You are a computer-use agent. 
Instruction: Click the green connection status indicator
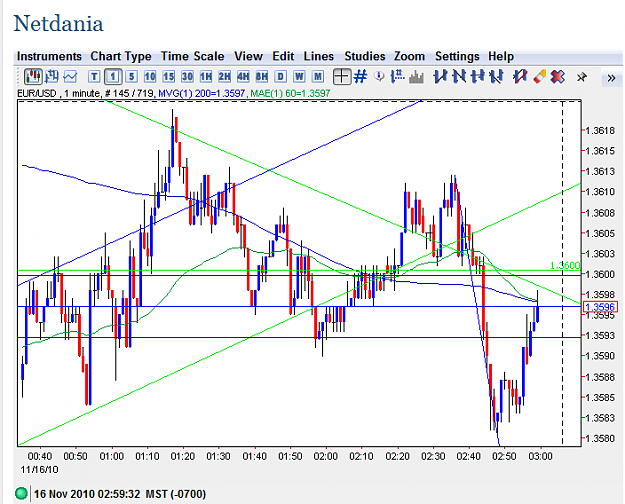[21, 494]
